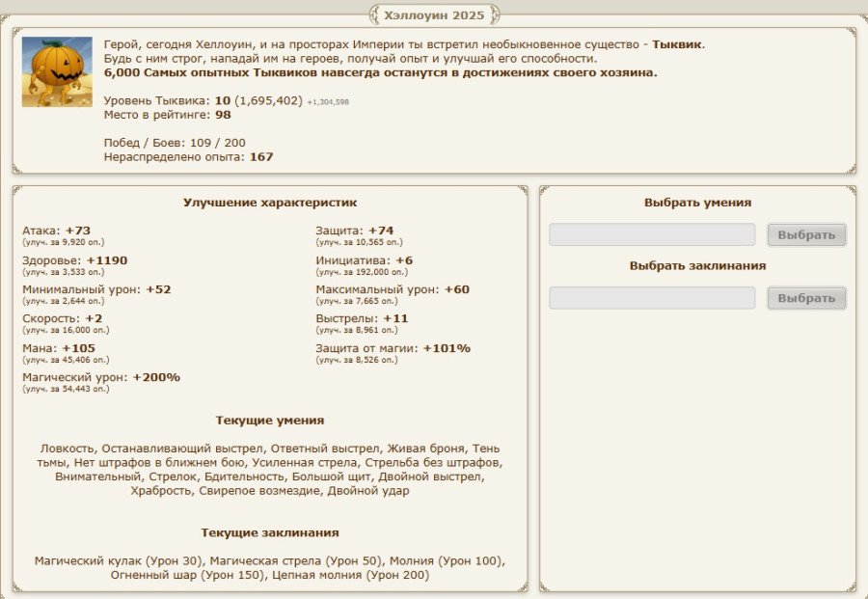868x599 pixels.
Task: Upgrade Минимальный урон for 2,644 experience
Action: click(63, 301)
